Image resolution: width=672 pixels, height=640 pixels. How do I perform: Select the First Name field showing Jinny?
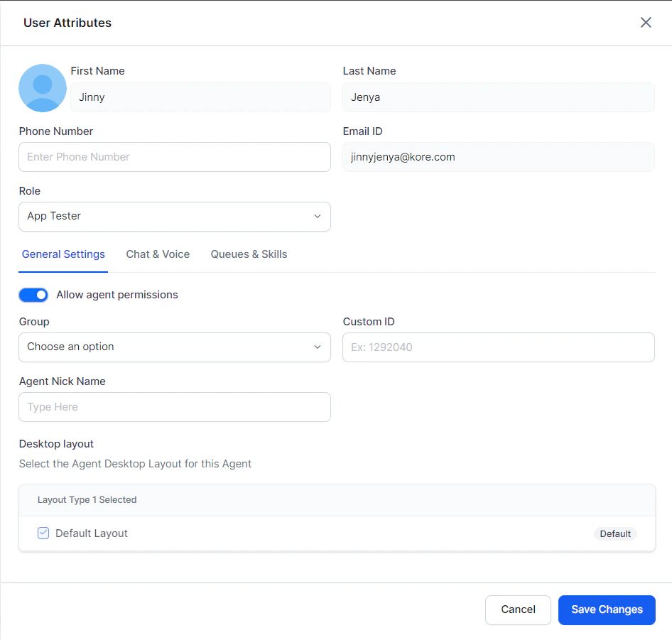pyautogui.click(x=200, y=97)
